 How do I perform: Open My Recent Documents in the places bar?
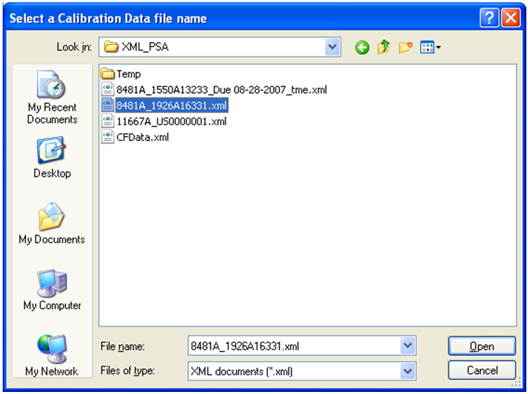click(x=52, y=98)
